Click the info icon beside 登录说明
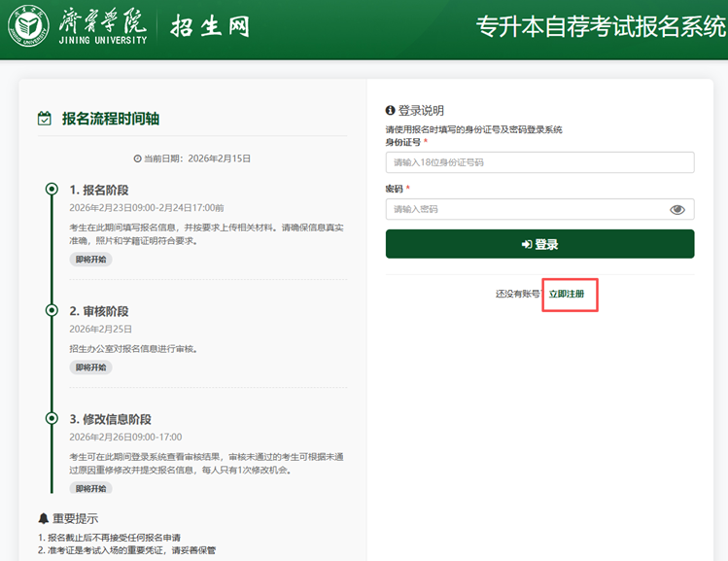 [x=391, y=111]
